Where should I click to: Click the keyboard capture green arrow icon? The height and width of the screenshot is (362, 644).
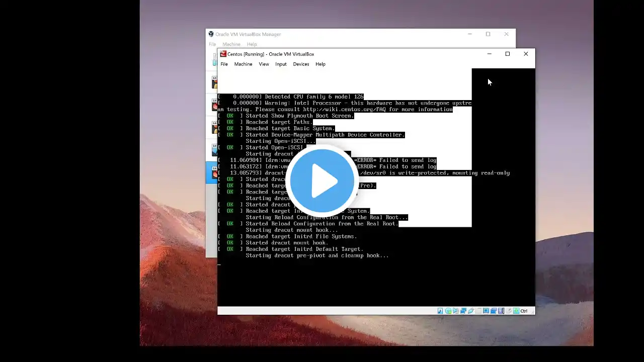516,311
